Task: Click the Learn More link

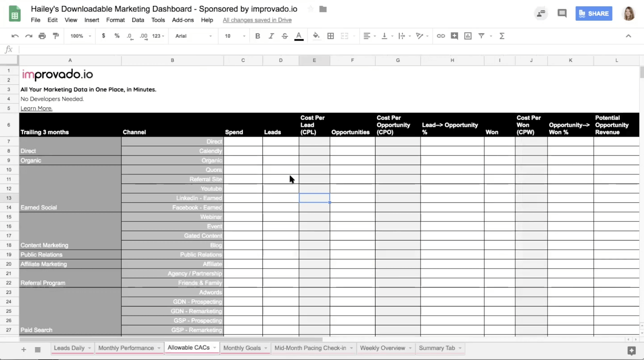Action: [x=37, y=108]
